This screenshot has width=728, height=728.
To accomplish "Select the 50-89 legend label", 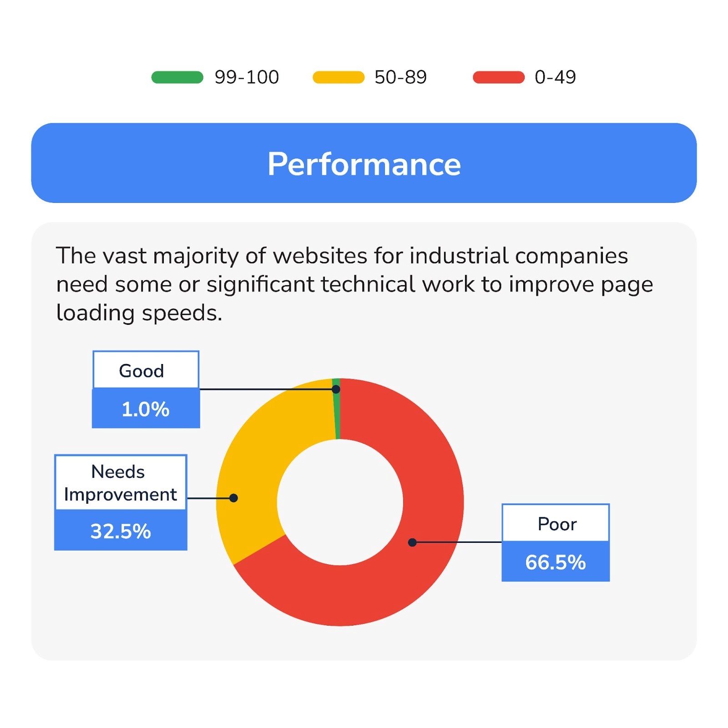I will [x=400, y=77].
